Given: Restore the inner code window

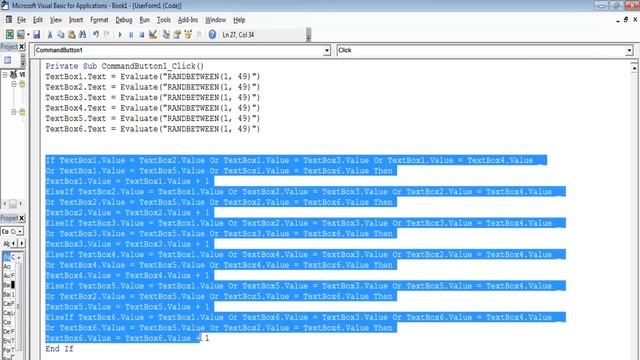Looking at the screenshot, I should pos(626,20).
